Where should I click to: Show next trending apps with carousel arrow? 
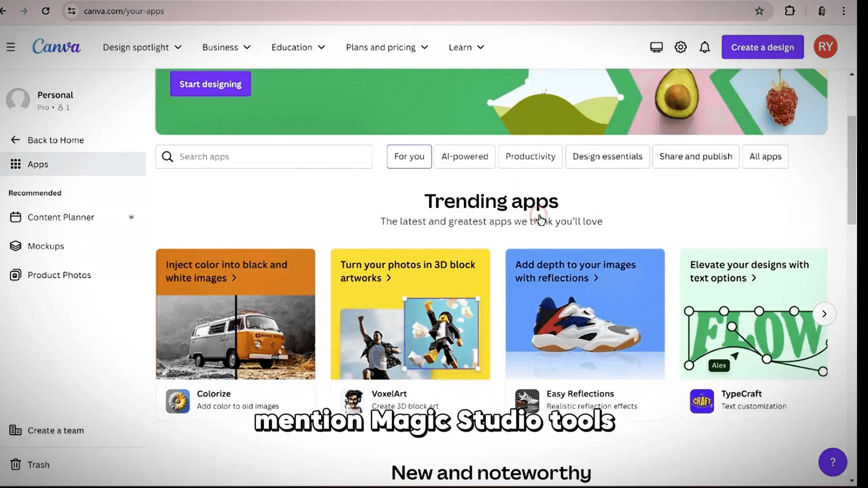coord(824,314)
